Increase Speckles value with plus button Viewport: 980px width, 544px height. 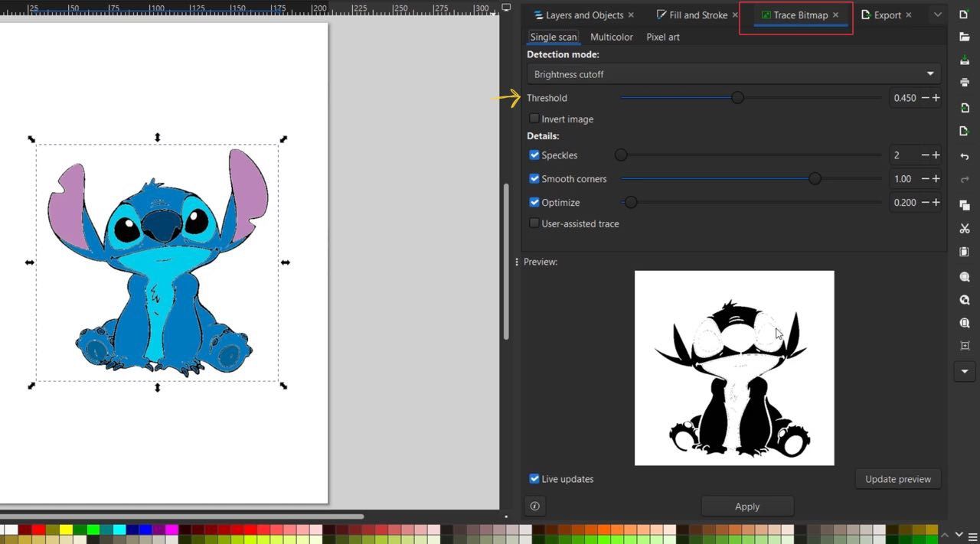click(x=936, y=155)
